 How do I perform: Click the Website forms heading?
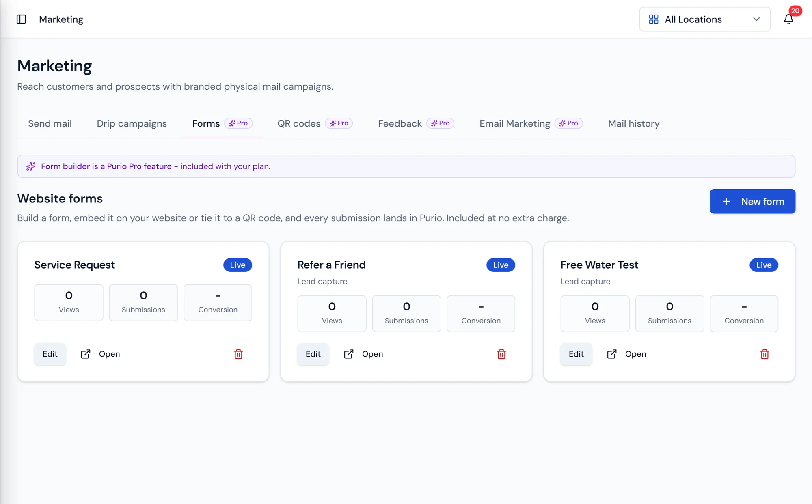(60, 198)
